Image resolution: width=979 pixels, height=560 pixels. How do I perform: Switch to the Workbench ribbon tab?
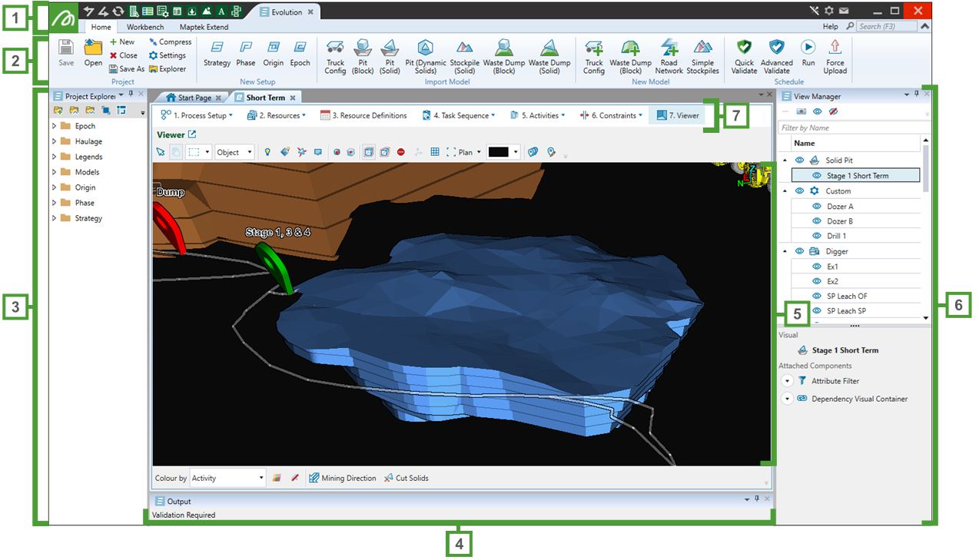tap(145, 27)
